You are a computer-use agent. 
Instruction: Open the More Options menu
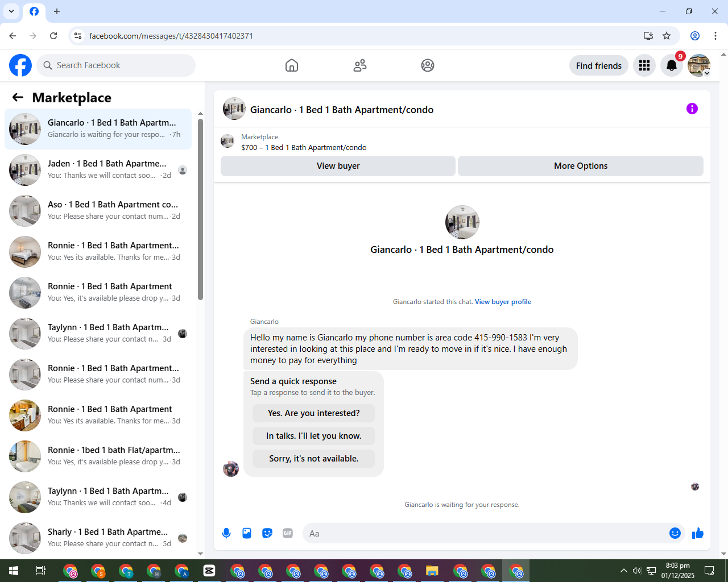point(581,166)
